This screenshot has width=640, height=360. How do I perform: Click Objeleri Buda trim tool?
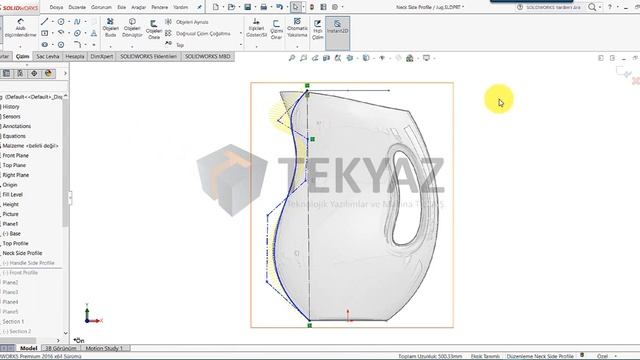coord(110,27)
